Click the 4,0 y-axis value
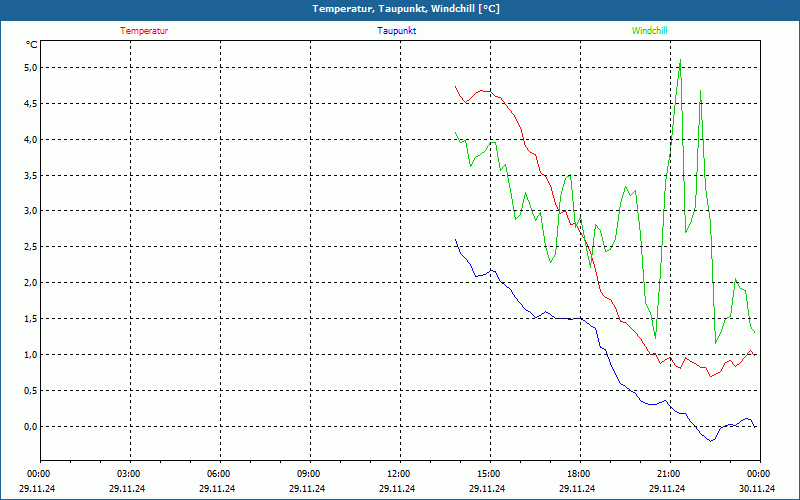This screenshot has width=800, height=500. 31,139
